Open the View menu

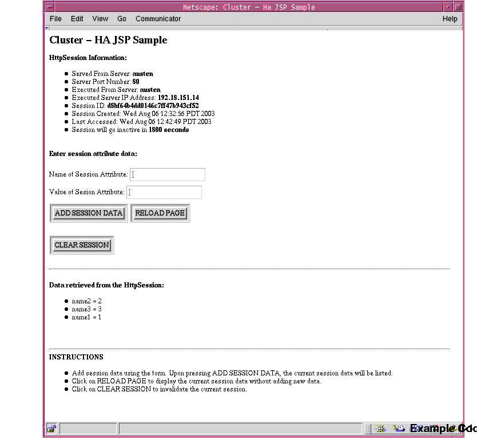click(100, 18)
